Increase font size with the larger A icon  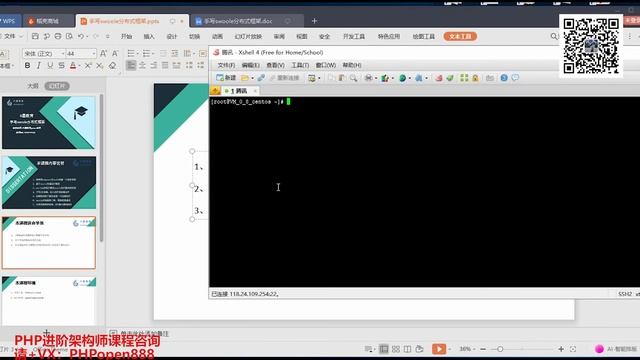103,53
